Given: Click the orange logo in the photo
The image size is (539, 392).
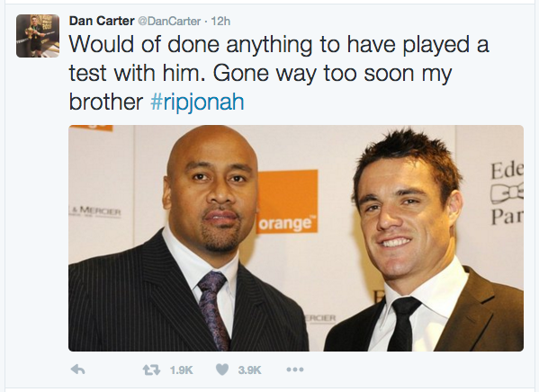Looking at the screenshot, I should coord(287,202).
